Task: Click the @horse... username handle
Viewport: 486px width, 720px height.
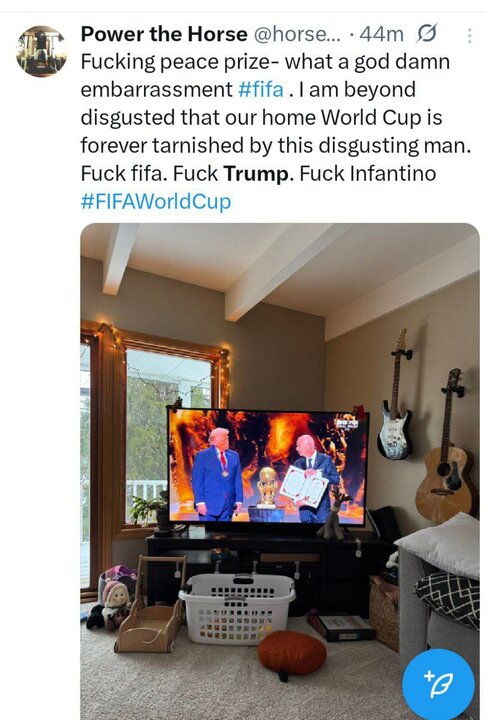Action: [x=298, y=34]
